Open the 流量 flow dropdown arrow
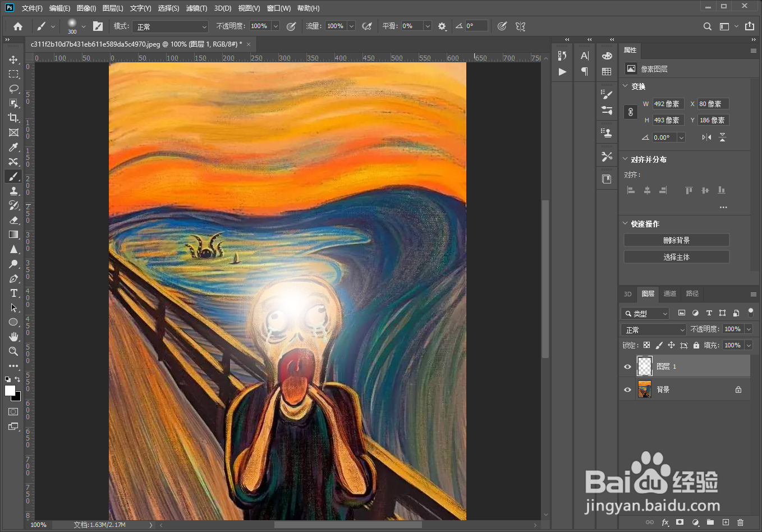Viewport: 762px width, 532px height. pos(351,26)
